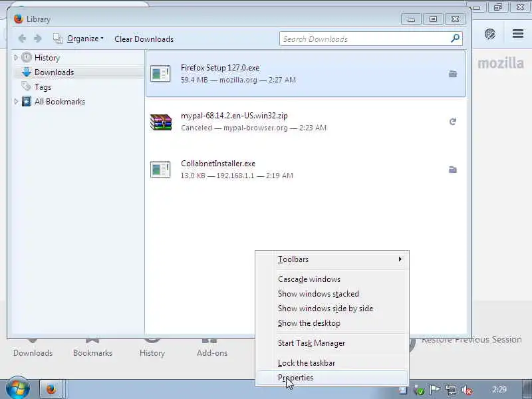Click Bookmarks on the Firefox start page
Image resolution: width=532 pixels, height=399 pixels.
tap(92, 353)
